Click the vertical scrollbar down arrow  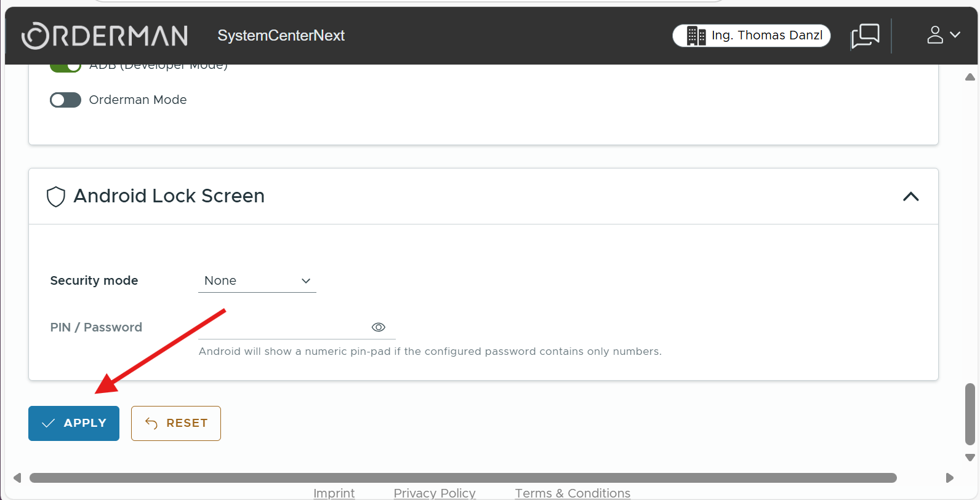[970, 458]
